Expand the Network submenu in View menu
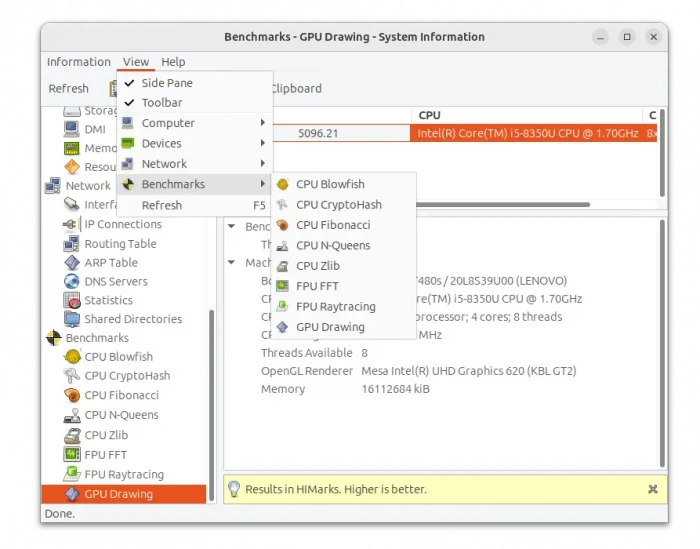The height and width of the screenshot is (549, 700). point(195,164)
